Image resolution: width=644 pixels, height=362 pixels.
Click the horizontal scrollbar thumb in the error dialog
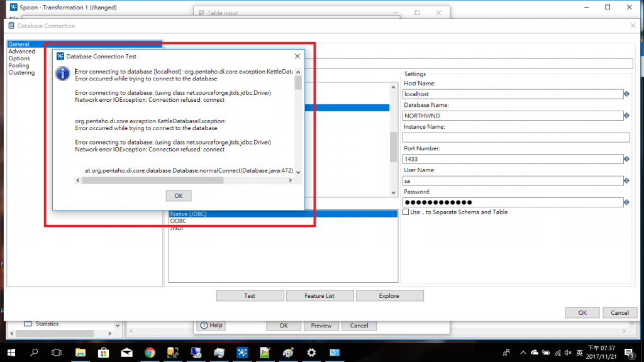pos(152,180)
